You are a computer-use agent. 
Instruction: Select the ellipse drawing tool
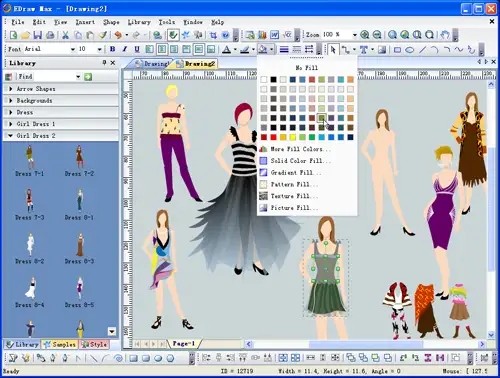pos(410,50)
